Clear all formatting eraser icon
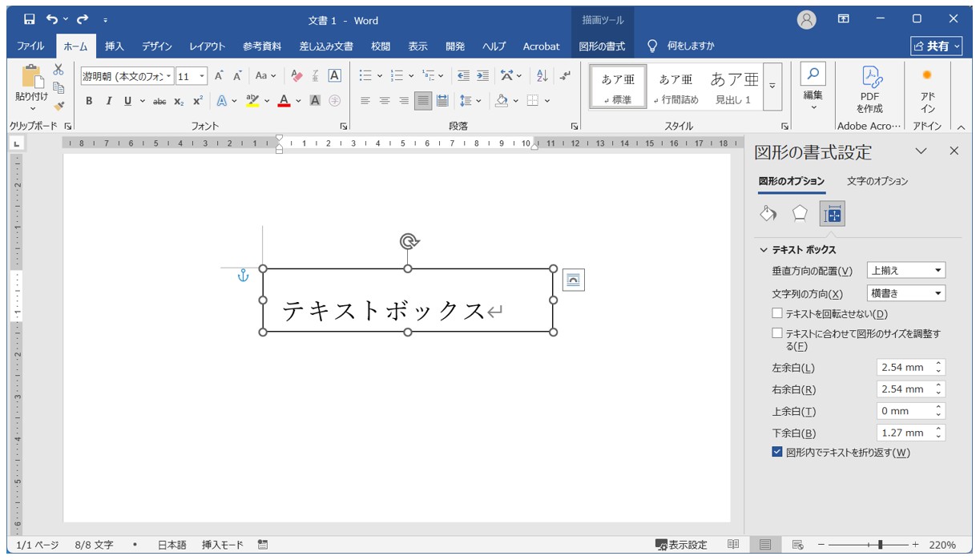This screenshot has height=560, width=980. click(296, 76)
